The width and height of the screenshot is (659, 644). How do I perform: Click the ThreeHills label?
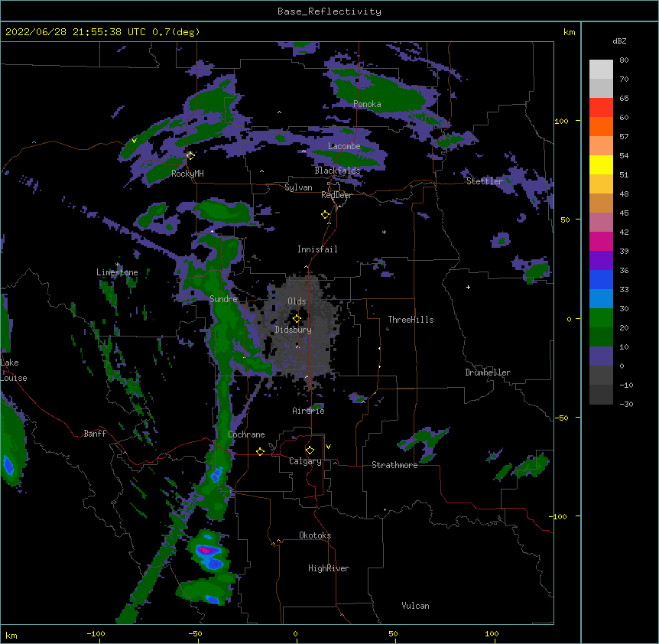click(x=411, y=320)
